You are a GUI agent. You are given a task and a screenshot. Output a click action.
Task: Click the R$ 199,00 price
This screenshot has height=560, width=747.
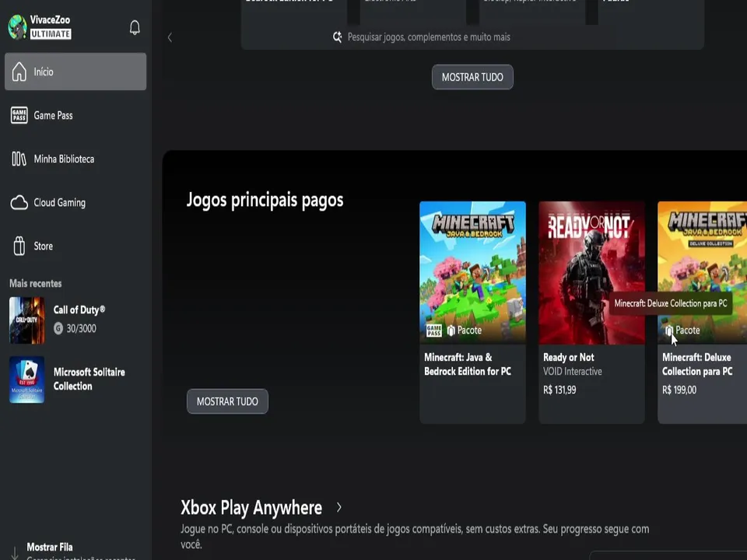679,390
